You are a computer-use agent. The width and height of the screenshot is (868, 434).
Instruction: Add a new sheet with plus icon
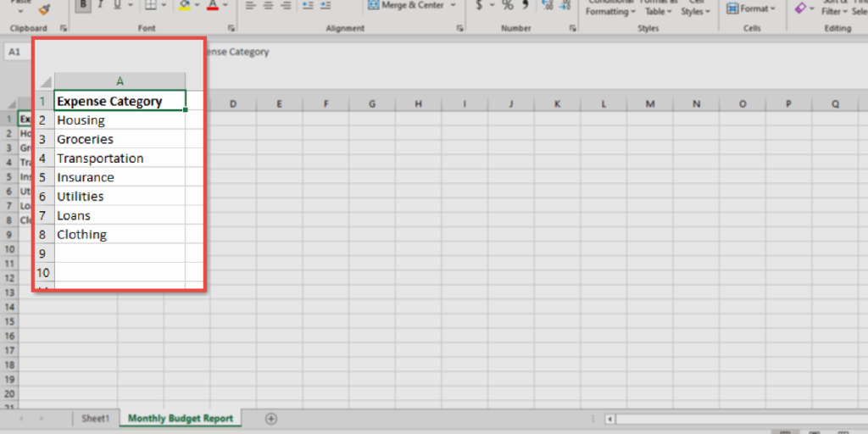click(270, 419)
